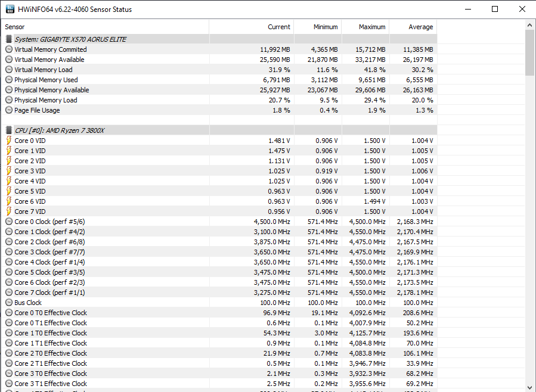536x392 pixels.
Task: Select the CPU [#0]: AMD Ryzen 7 3800X header row
Action: 219,130
